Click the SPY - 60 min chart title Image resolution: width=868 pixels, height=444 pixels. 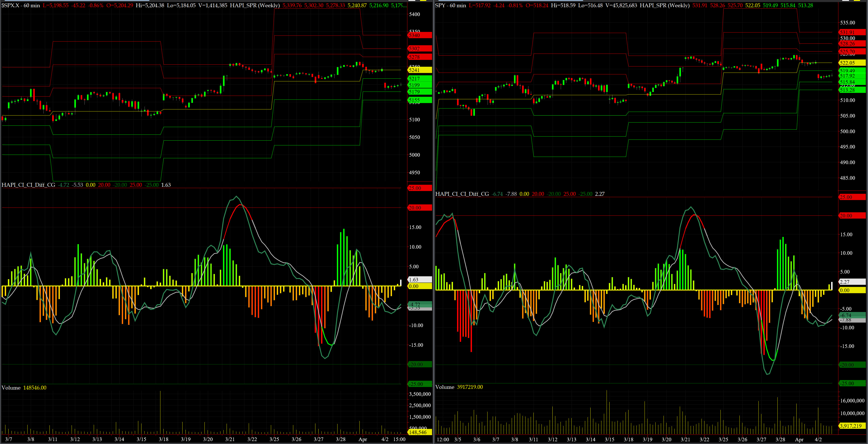[450, 5]
